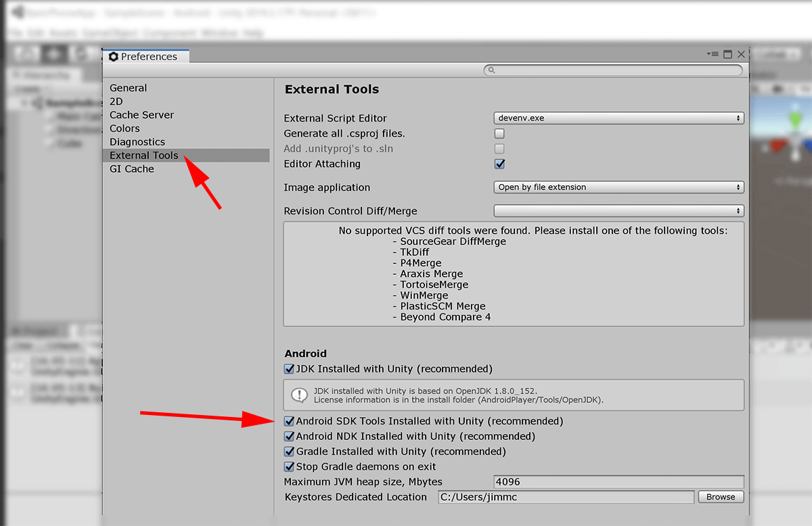Screen dimensions: 812x526
Task: Click the Revision Control Diff/Merge label
Action: [x=351, y=211]
